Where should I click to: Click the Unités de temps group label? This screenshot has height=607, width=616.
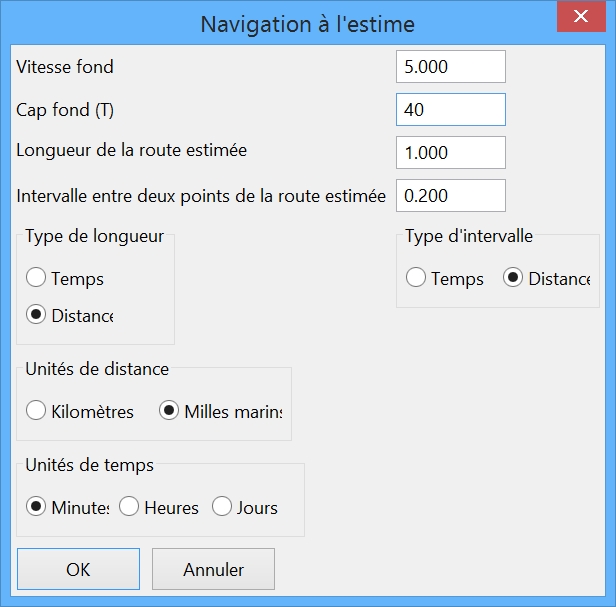[89, 465]
